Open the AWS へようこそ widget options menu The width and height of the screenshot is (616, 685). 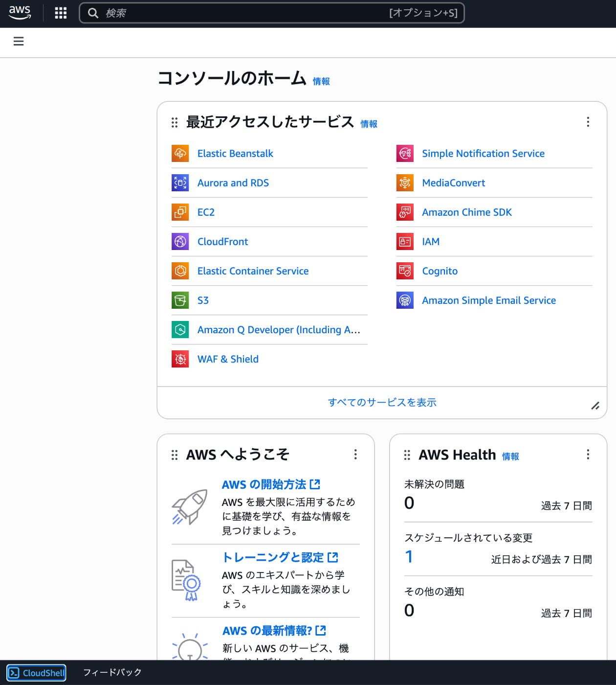coord(355,455)
